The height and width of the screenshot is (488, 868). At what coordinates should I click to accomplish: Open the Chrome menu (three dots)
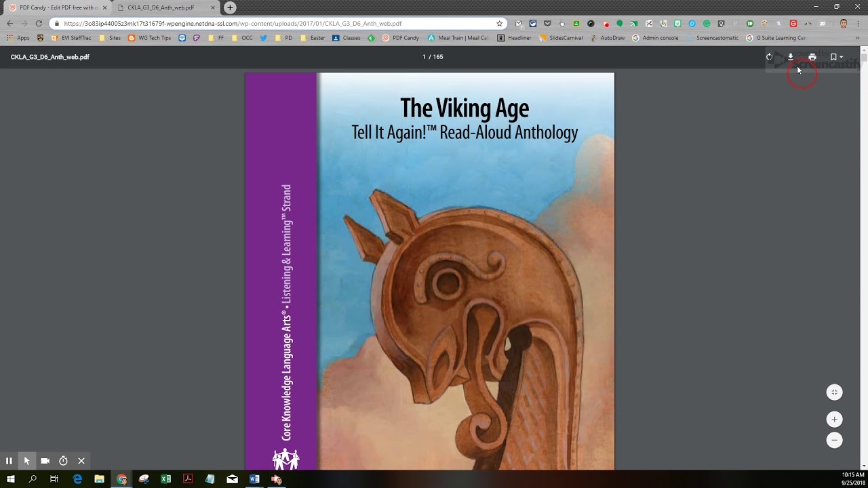tap(859, 23)
